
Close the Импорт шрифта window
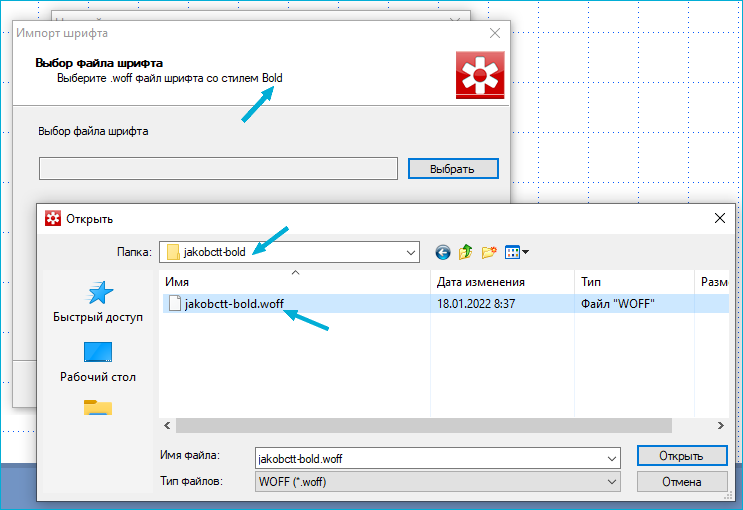[495, 33]
